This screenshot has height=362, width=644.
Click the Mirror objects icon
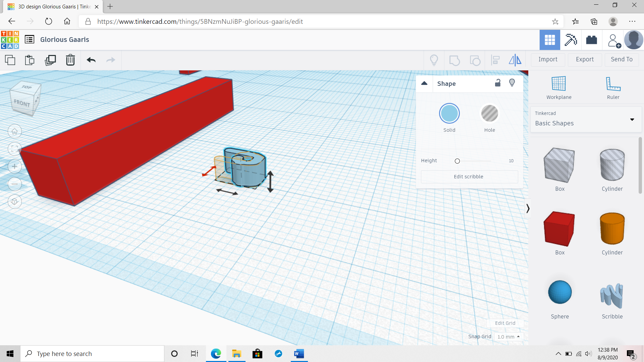tap(515, 60)
